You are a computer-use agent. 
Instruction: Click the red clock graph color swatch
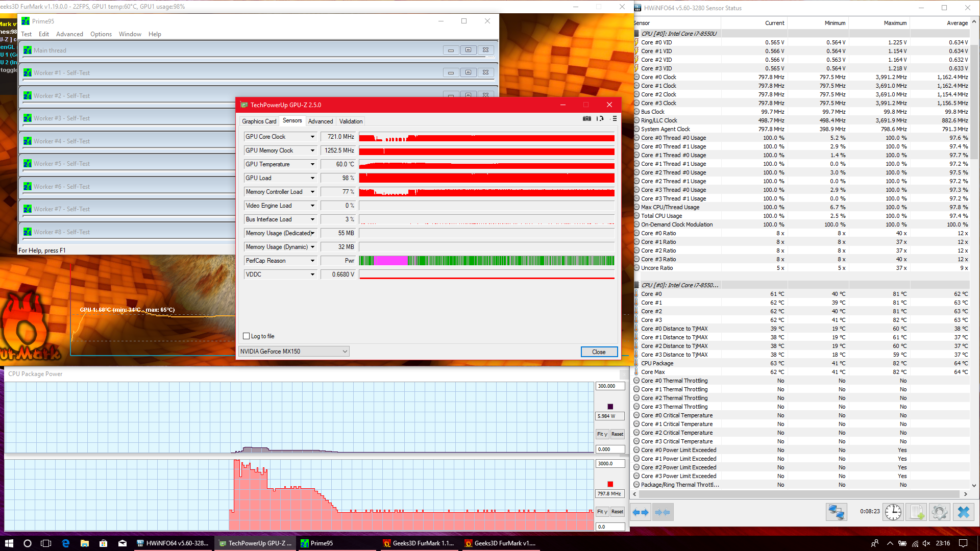(610, 484)
